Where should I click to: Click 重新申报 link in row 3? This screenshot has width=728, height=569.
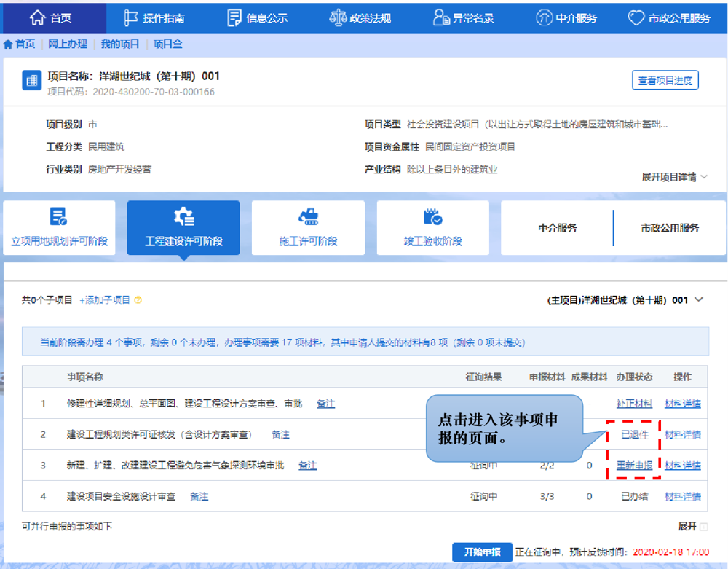pyautogui.click(x=634, y=466)
